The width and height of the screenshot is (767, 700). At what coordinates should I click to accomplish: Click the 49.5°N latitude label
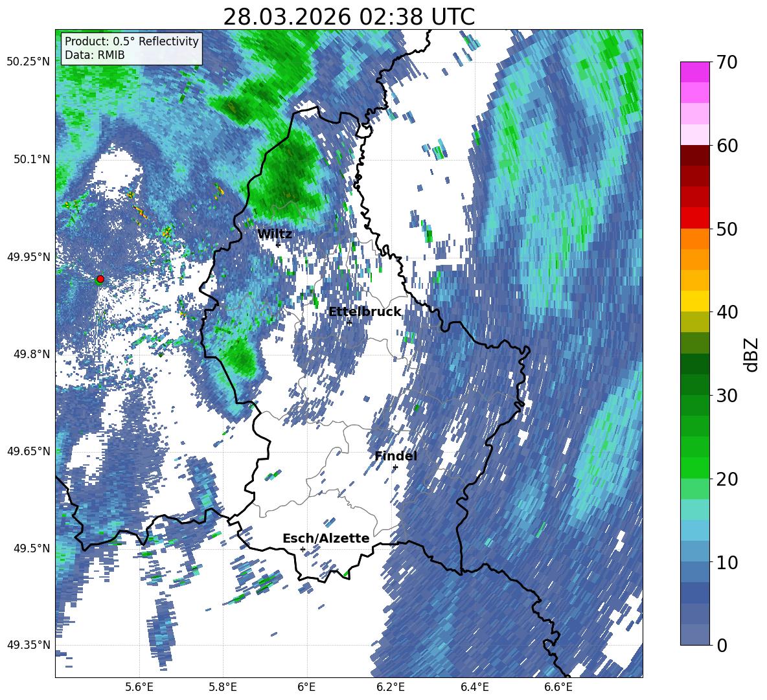point(32,548)
